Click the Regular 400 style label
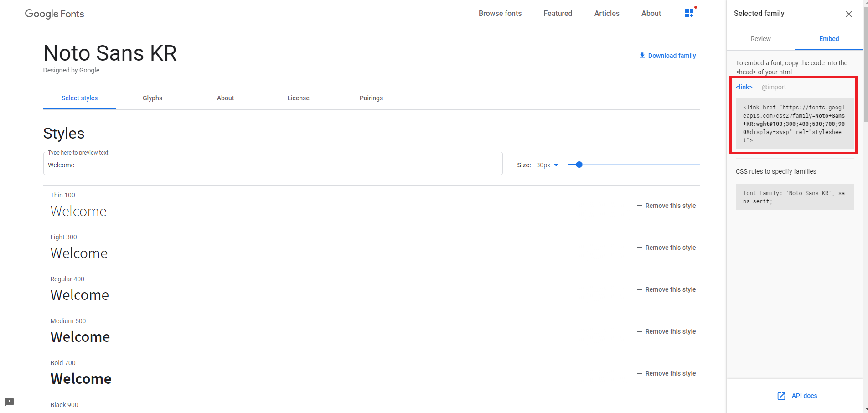Image resolution: width=868 pixels, height=413 pixels. (67, 279)
